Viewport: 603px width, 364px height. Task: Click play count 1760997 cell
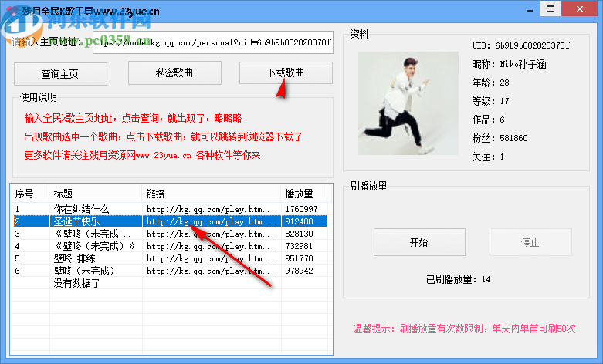tap(301, 209)
